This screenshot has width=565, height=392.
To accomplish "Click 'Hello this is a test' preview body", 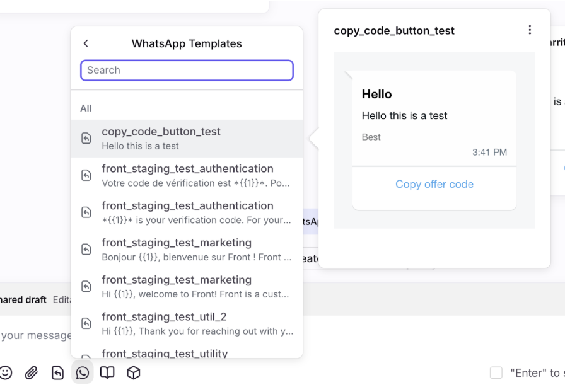I will (x=404, y=116).
